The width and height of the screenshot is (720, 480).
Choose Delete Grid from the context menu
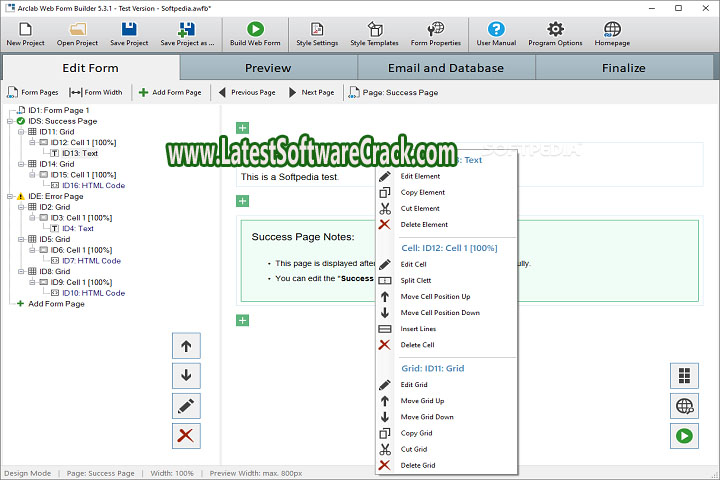446,465
